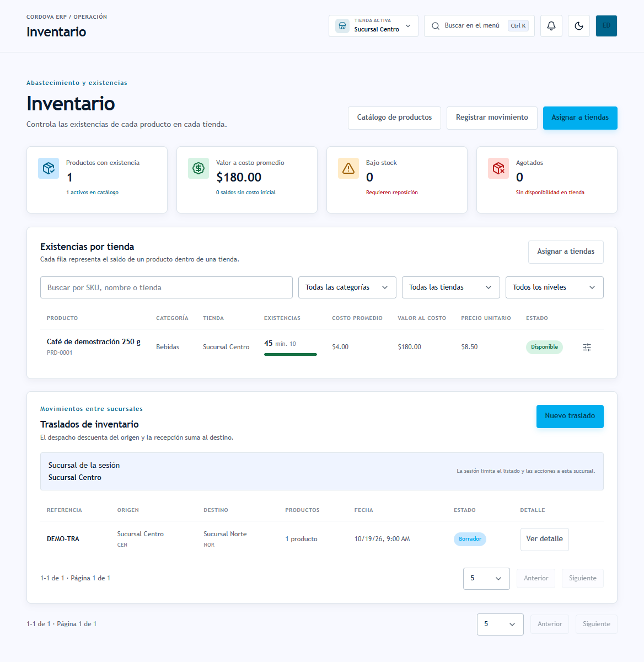
Task: Click the PRODUCTO column header
Action: [62, 318]
